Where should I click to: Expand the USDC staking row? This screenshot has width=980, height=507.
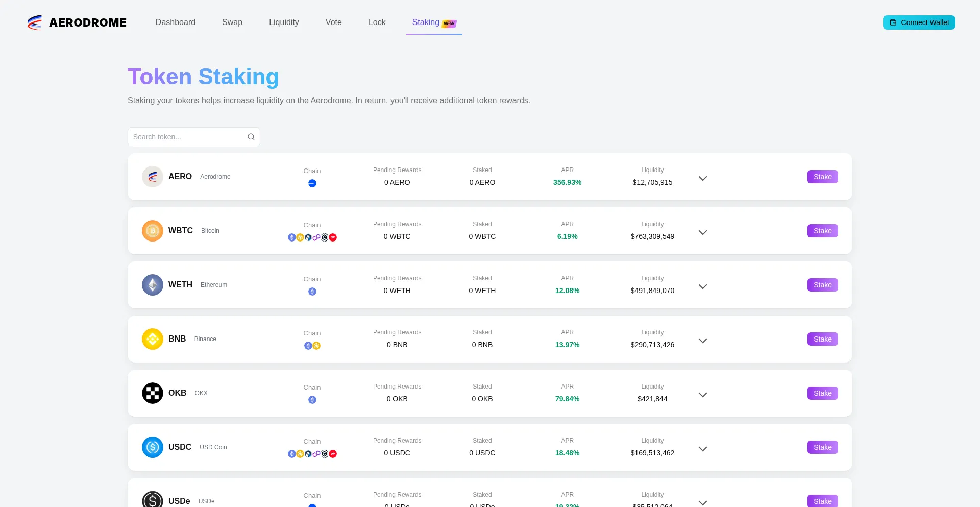702,449
